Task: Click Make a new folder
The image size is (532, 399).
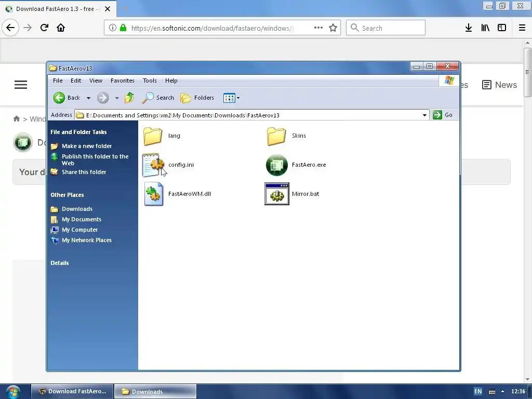Action: pos(87,146)
